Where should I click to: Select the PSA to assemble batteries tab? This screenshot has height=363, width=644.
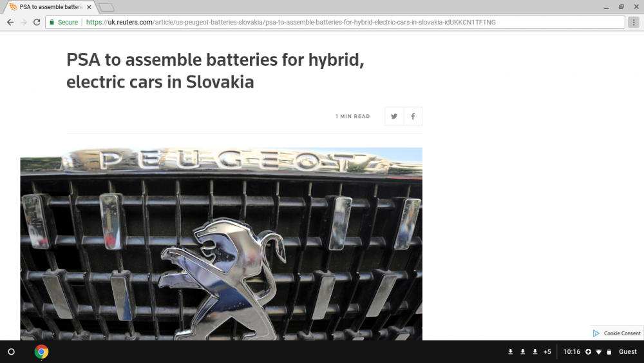tap(50, 7)
